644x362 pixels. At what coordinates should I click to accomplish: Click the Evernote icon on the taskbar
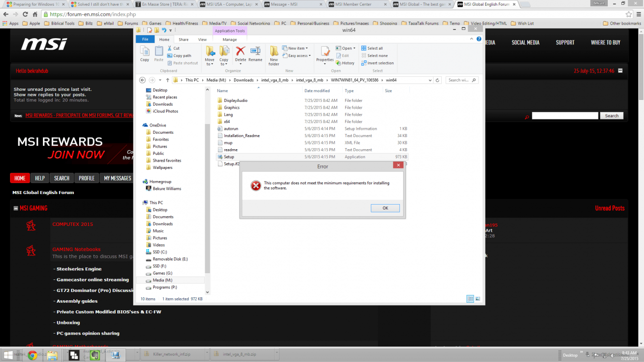click(x=95, y=355)
